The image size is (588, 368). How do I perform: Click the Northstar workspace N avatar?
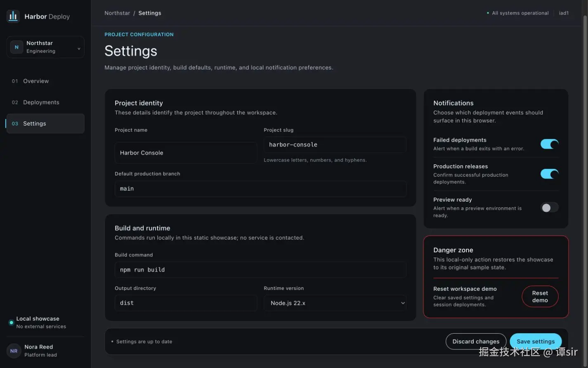pyautogui.click(x=17, y=47)
